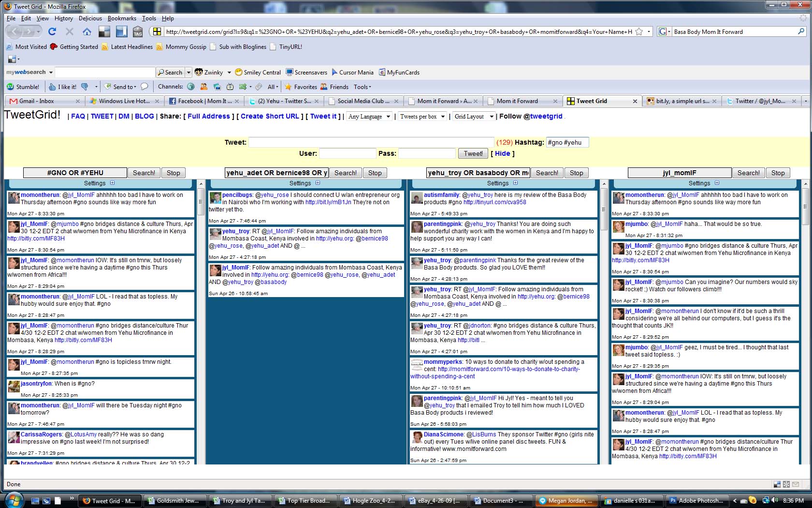The height and width of the screenshot is (508, 812).
Task: Bookmark this page with the star icon
Action: (x=639, y=31)
